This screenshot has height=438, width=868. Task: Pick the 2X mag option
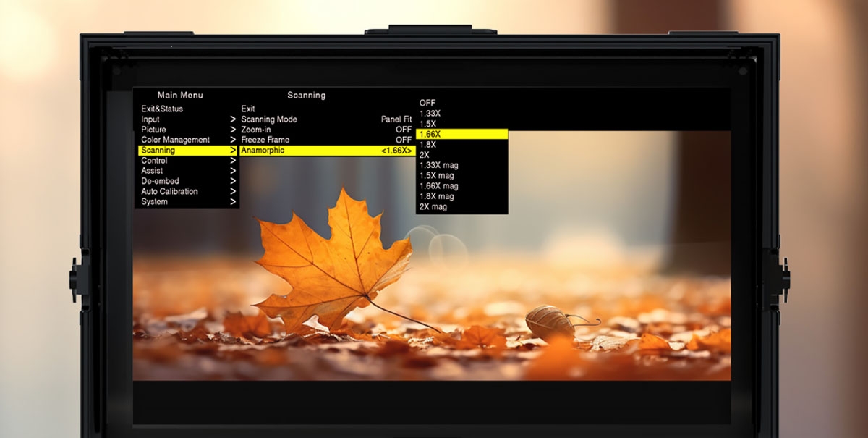(x=433, y=206)
